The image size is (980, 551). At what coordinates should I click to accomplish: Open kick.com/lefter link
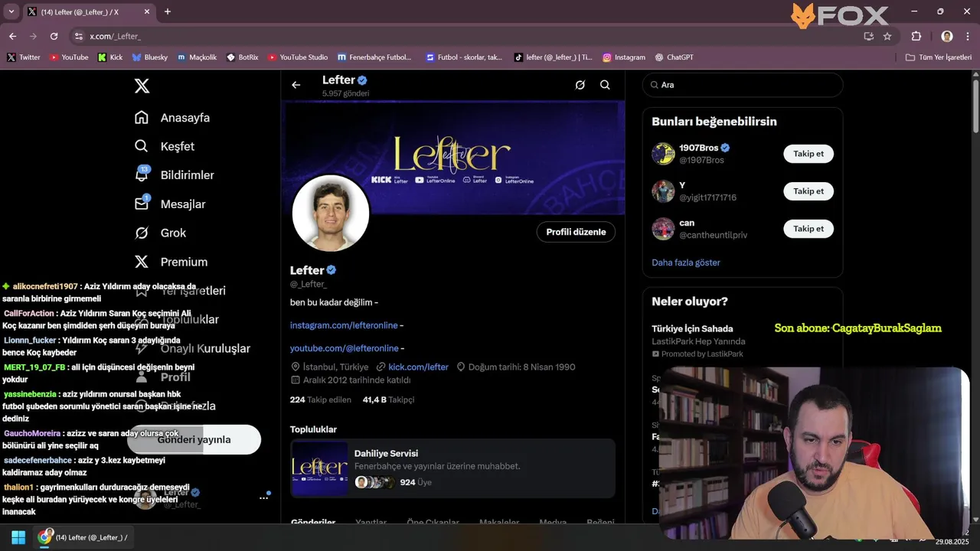click(418, 367)
